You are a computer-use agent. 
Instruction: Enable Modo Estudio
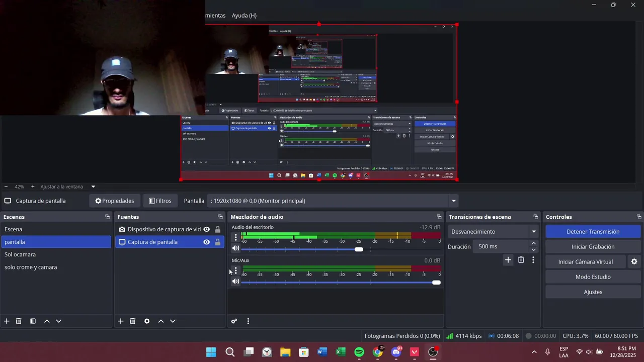click(x=593, y=277)
